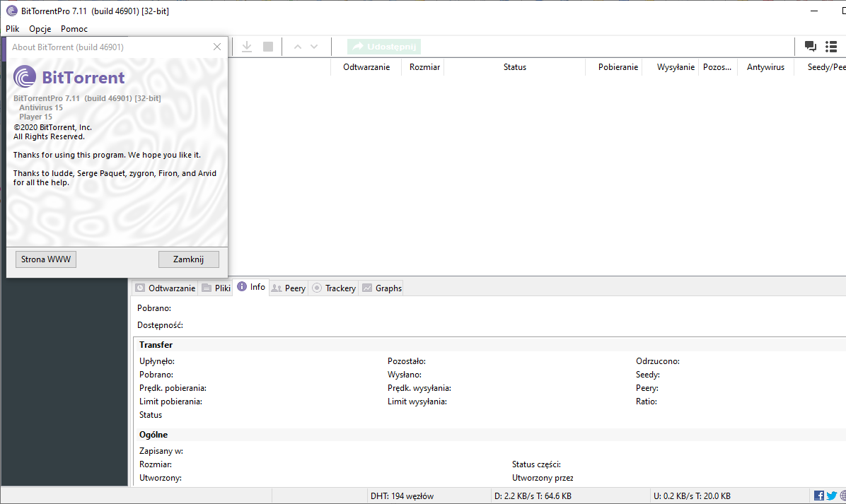The height and width of the screenshot is (504, 846).
Task: Open the Trackery tab
Action: click(334, 288)
